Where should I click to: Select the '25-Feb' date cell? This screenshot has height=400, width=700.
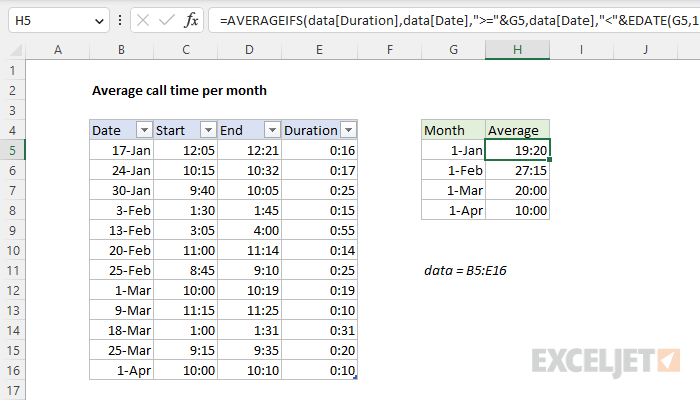click(x=121, y=270)
